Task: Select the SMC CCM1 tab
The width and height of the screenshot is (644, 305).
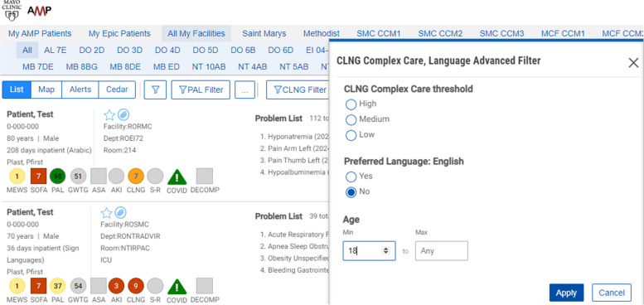Action: point(378,34)
